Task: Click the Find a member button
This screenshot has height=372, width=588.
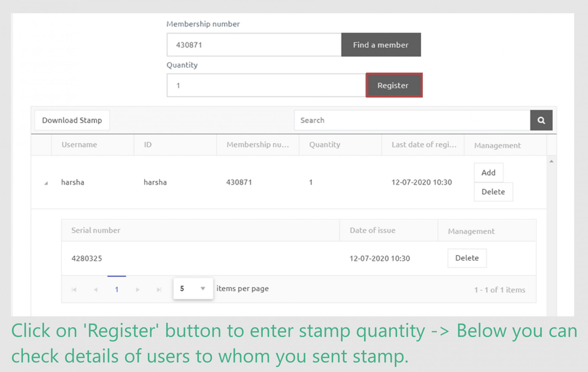Action: pyautogui.click(x=381, y=45)
